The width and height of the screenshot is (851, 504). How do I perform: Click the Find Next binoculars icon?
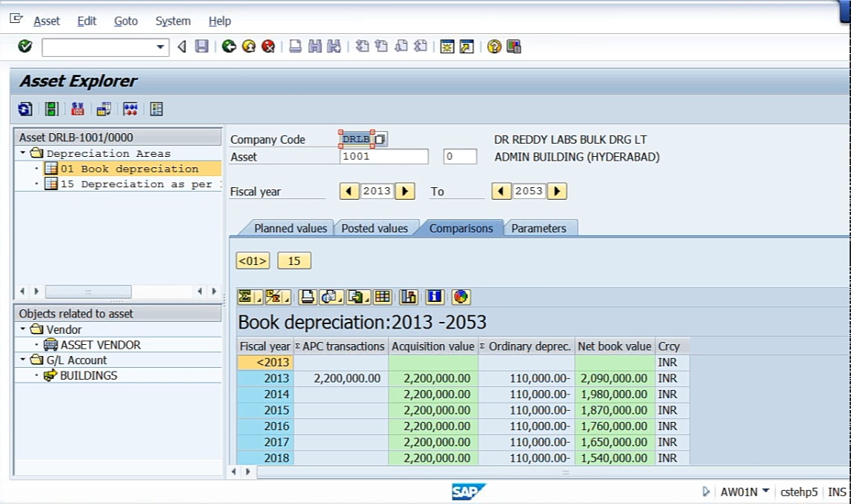334,47
